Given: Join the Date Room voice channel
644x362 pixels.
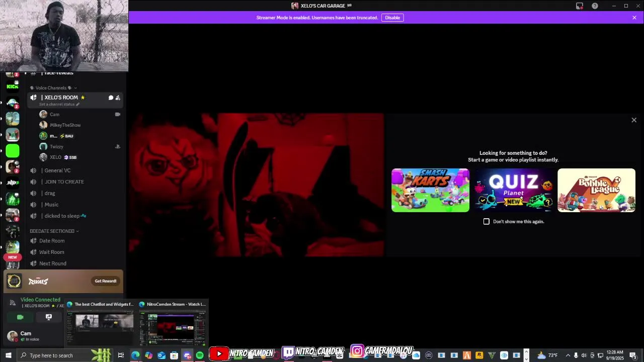Looking at the screenshot, I should tap(75, 241).
